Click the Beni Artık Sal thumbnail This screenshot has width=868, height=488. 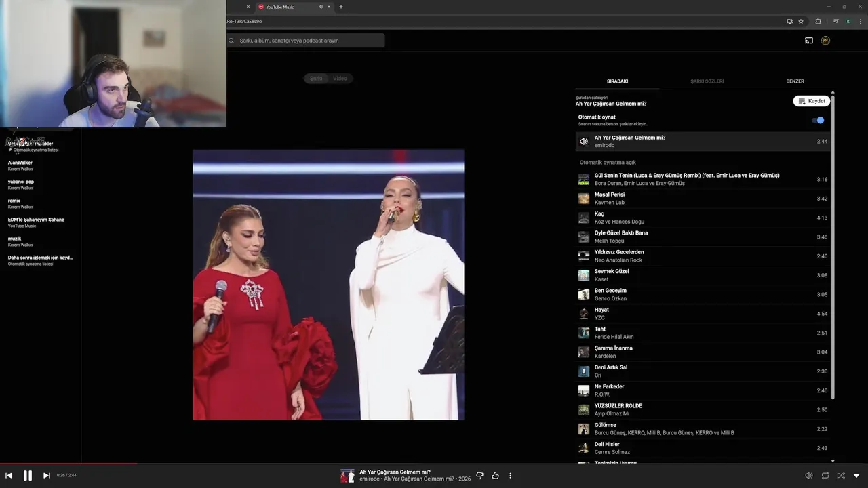(584, 371)
